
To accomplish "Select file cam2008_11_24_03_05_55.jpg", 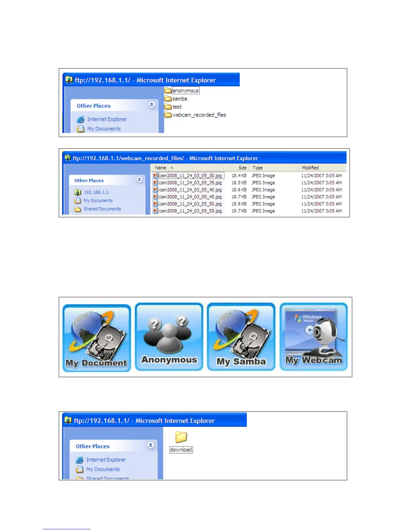I will click(190, 211).
